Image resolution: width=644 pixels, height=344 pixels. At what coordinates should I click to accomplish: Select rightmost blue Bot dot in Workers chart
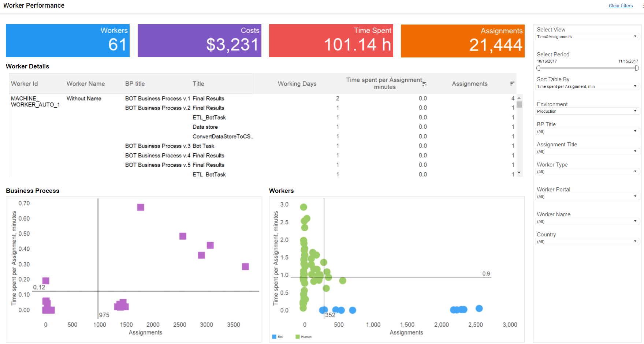point(479,309)
